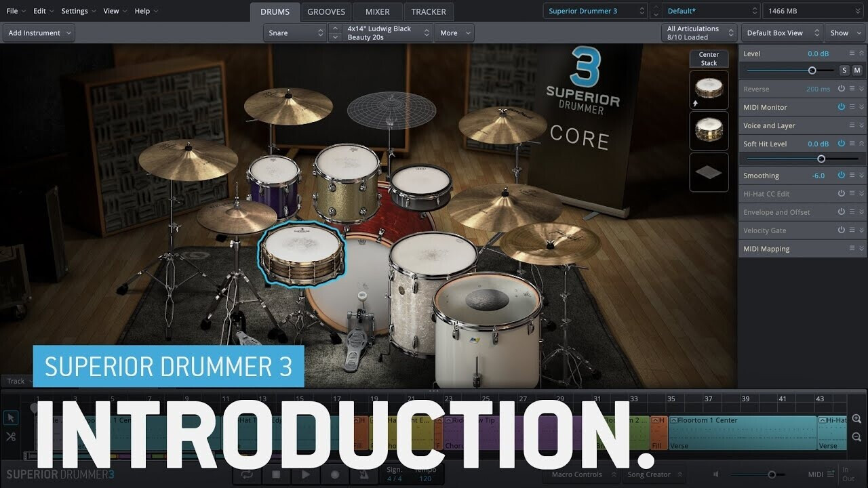The width and height of the screenshot is (868, 488).
Task: Open the MIDI settings icon at bottom
Action: pos(831,474)
